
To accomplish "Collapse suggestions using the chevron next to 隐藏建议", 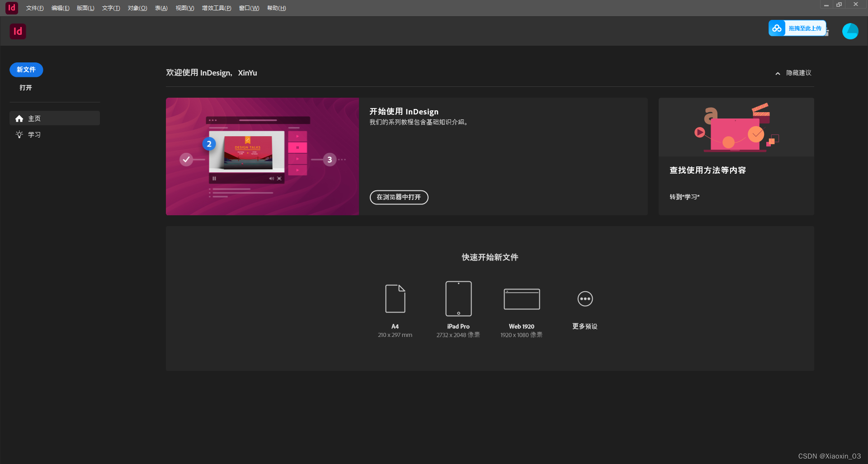I will coord(778,73).
